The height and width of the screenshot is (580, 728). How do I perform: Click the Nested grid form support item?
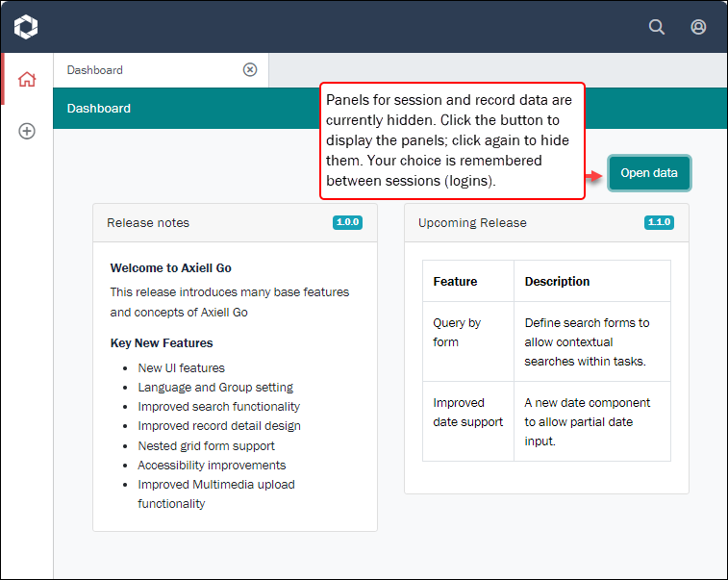click(x=206, y=445)
